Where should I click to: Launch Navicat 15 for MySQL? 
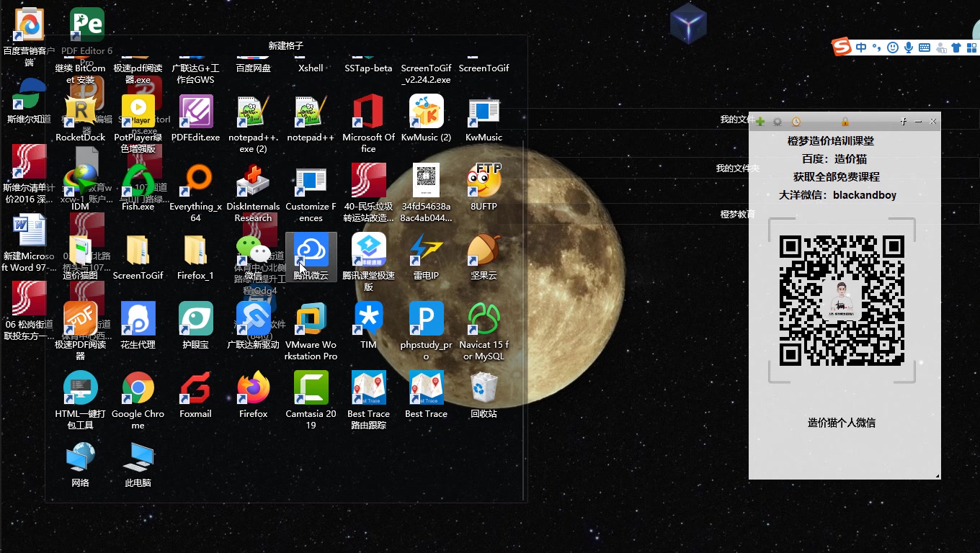point(484,331)
